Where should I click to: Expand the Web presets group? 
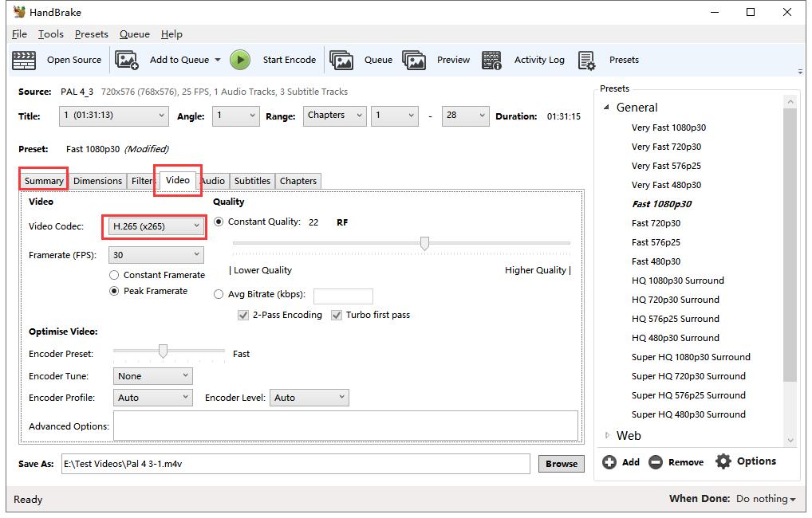tap(607, 436)
